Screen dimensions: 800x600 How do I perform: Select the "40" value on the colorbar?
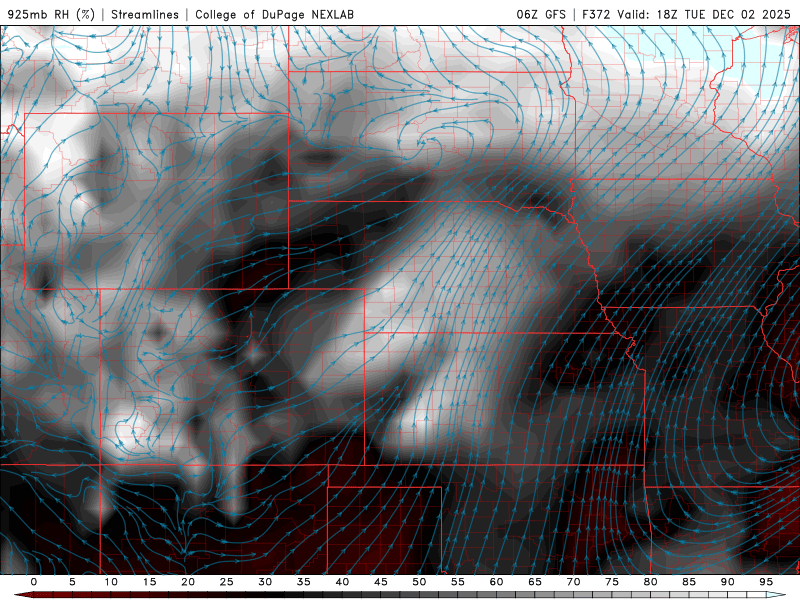click(x=342, y=582)
